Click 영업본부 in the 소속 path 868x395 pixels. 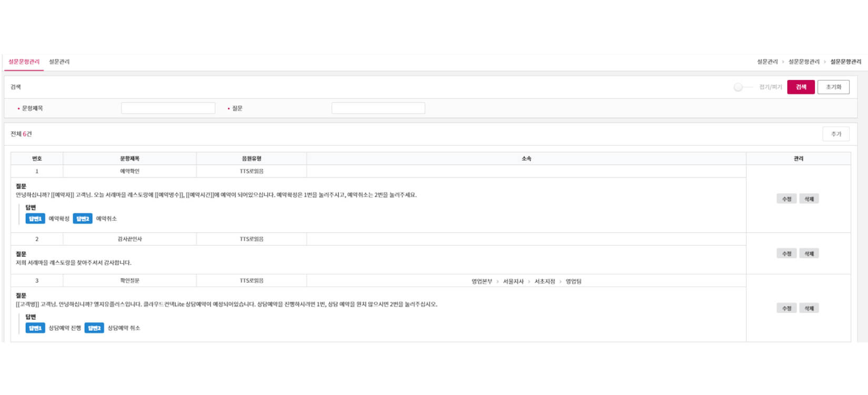481,281
